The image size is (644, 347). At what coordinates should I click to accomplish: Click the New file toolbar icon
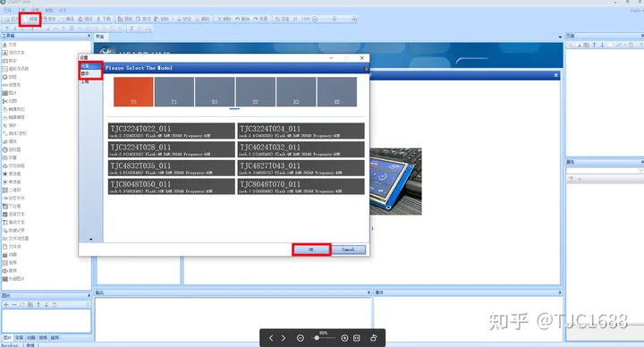coord(30,19)
